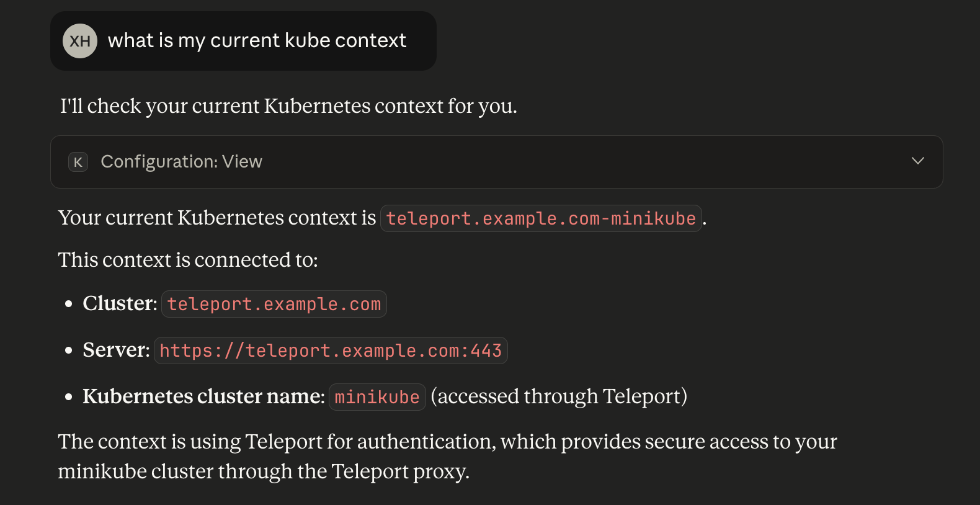Click the minikube inline code badge
This screenshot has height=505, width=980.
click(x=376, y=396)
